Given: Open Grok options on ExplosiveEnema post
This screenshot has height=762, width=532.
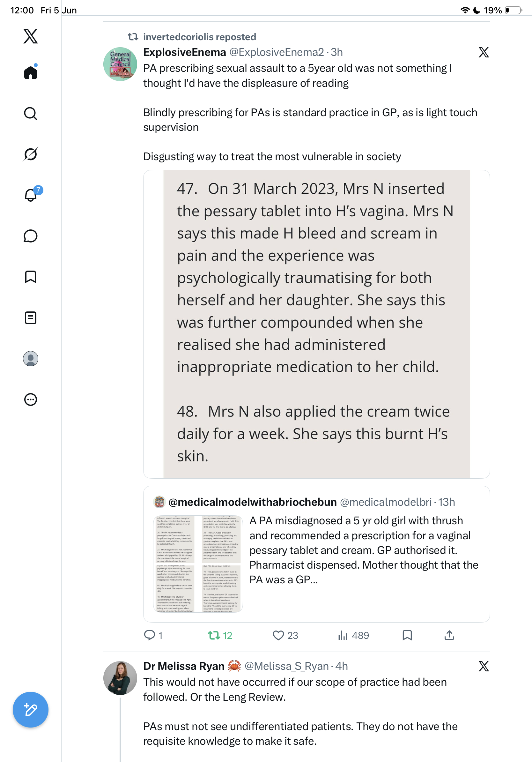Looking at the screenshot, I should (x=484, y=52).
